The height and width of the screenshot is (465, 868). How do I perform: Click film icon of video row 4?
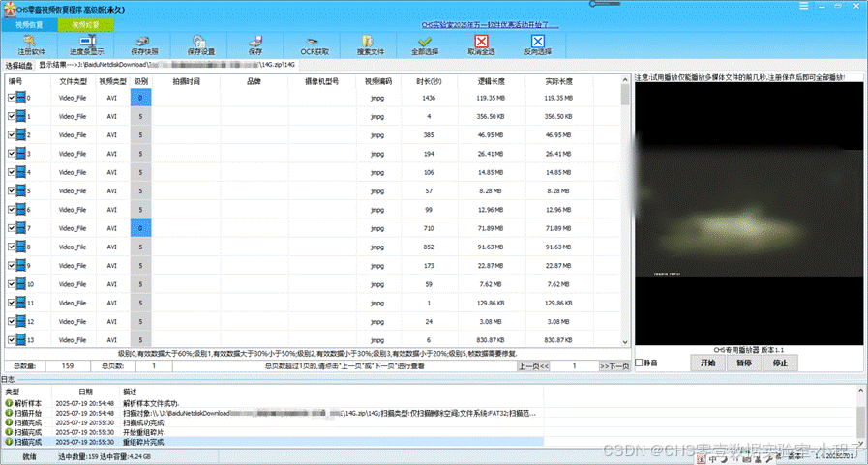click(x=21, y=172)
